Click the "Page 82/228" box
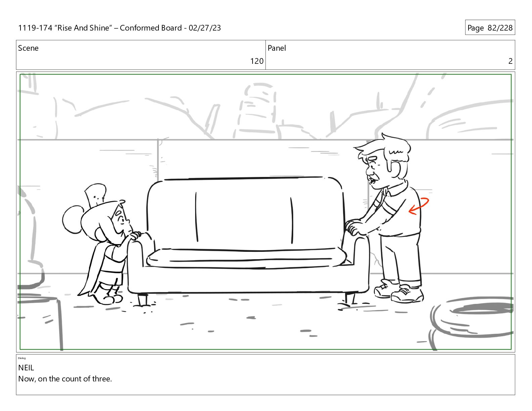 coord(490,28)
